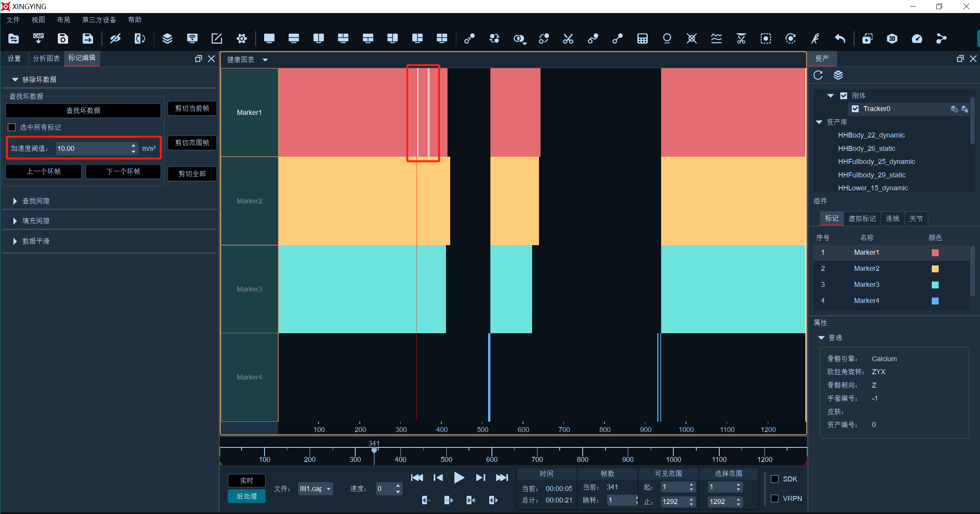Click the layers stack toolbar icon
Screen dimensions: 980x514
167,39
